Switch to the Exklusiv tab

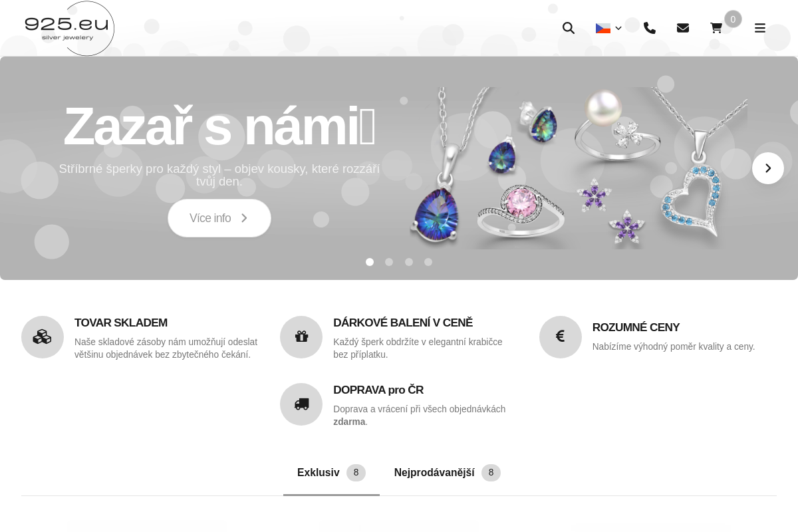[331, 473]
